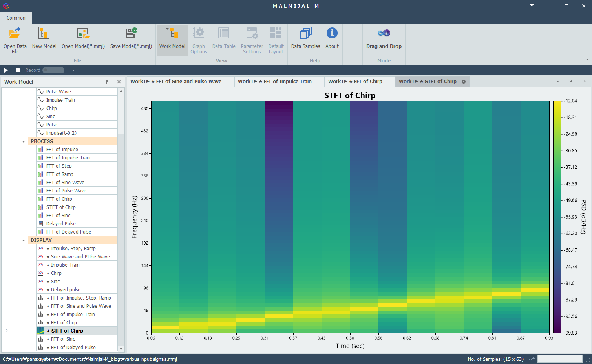This screenshot has width=592, height=364.
Task: Open FFT of Impulse, Step, Ramp display
Action: click(x=77, y=298)
